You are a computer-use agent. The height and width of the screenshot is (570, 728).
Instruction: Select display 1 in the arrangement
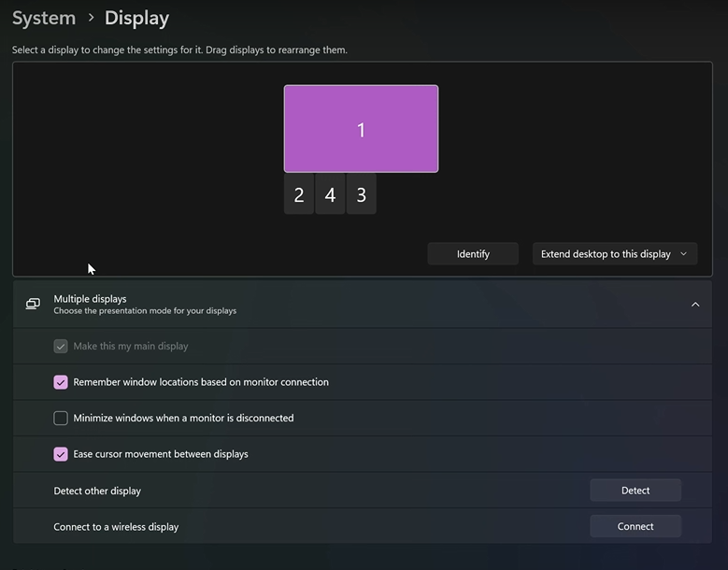click(361, 129)
